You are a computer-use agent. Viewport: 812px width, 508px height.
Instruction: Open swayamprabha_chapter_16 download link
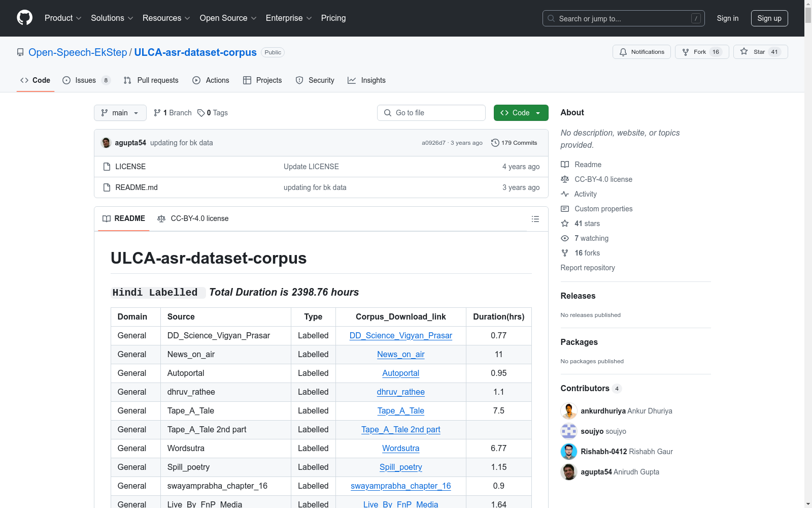401,486
